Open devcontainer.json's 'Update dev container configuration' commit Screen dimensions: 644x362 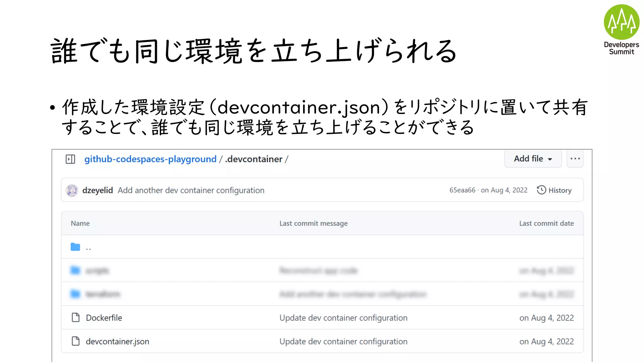pyautogui.click(x=343, y=342)
